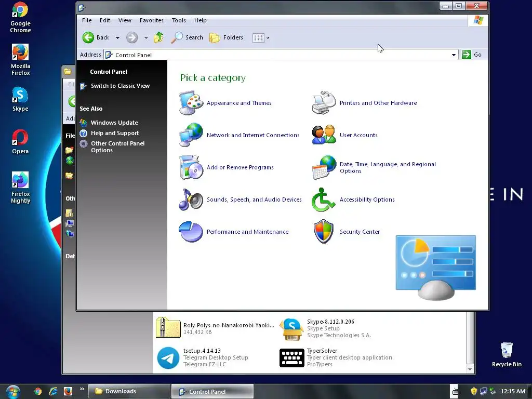Select the Mozilla Firefox desktop shortcut
This screenshot has width=532, height=399.
(20, 60)
